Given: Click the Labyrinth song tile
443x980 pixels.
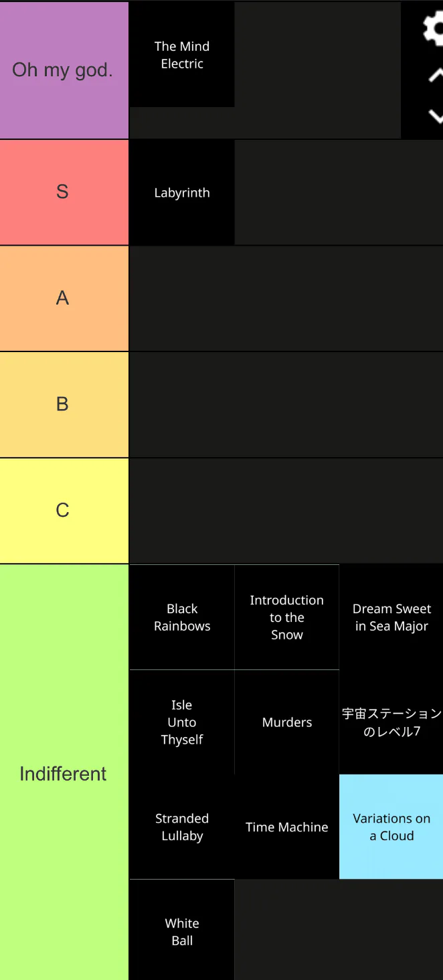Looking at the screenshot, I should (182, 193).
